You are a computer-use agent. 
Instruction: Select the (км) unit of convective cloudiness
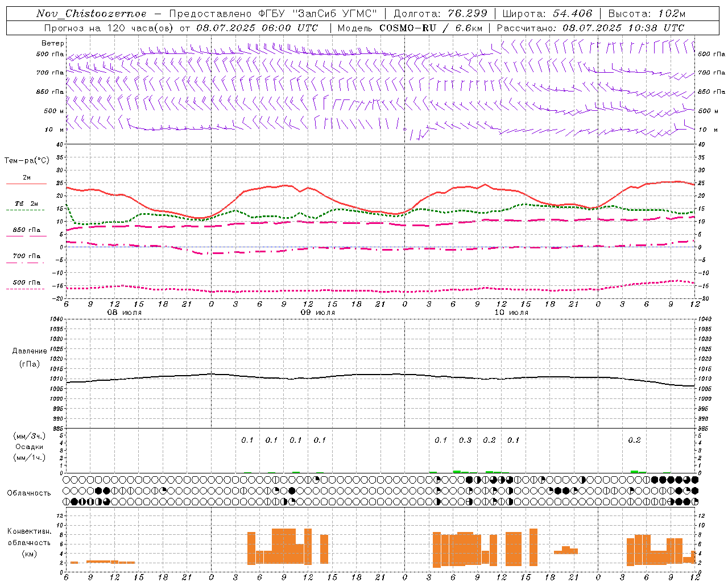click(x=30, y=554)
